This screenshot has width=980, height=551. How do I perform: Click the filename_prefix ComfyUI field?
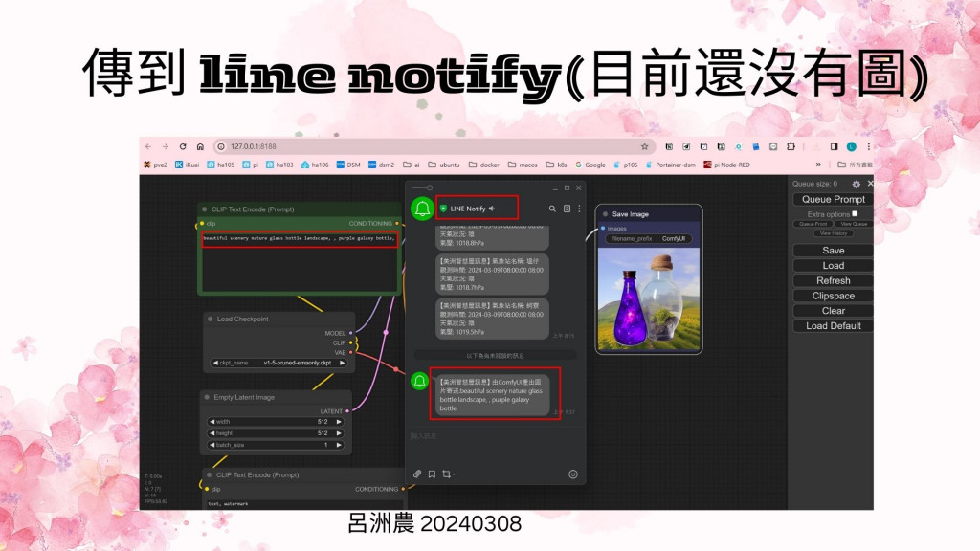click(x=648, y=238)
